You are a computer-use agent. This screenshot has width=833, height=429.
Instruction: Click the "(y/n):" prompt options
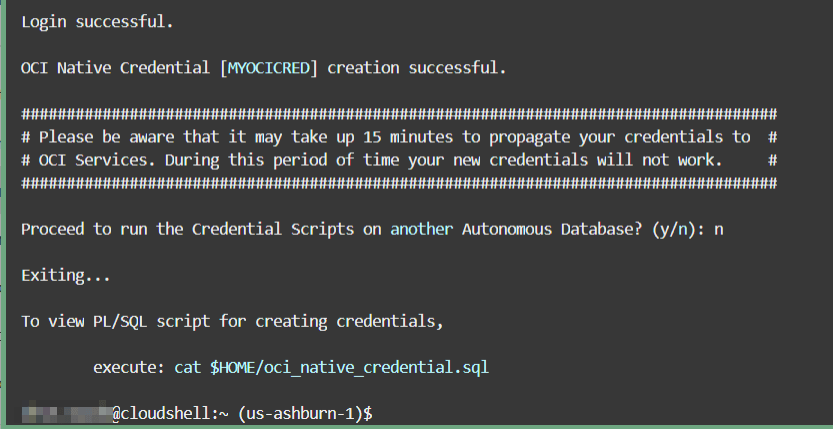tap(678, 228)
